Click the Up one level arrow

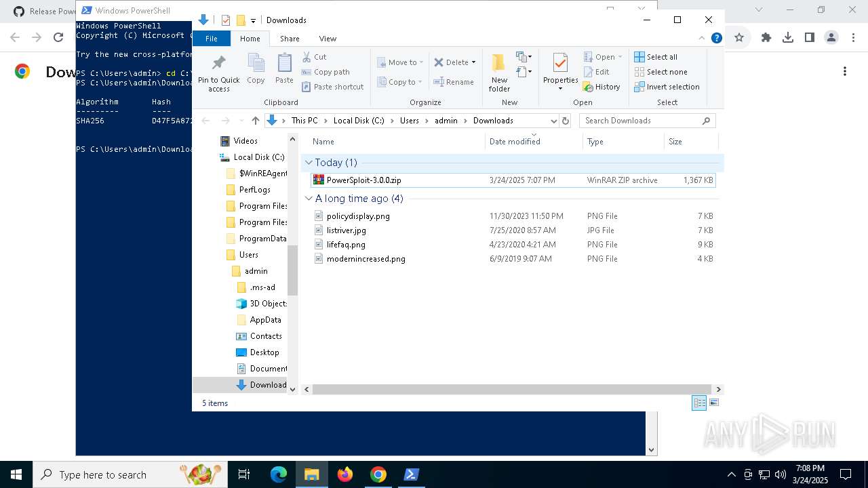(x=255, y=121)
